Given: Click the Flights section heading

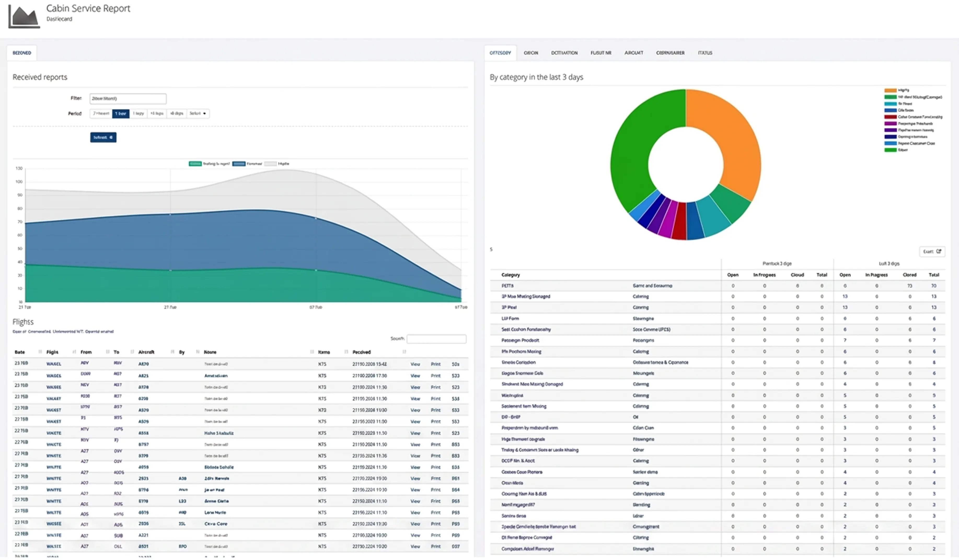Looking at the screenshot, I should point(23,322).
